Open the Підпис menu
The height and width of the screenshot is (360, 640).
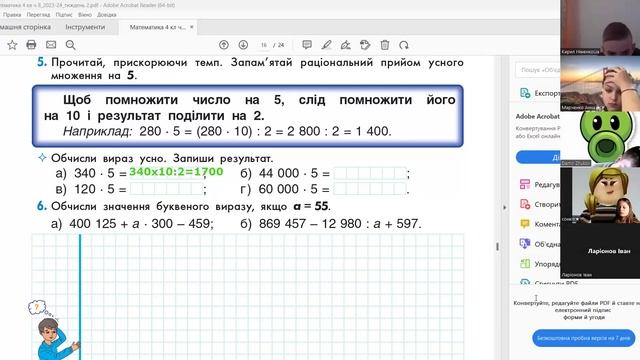click(64, 15)
